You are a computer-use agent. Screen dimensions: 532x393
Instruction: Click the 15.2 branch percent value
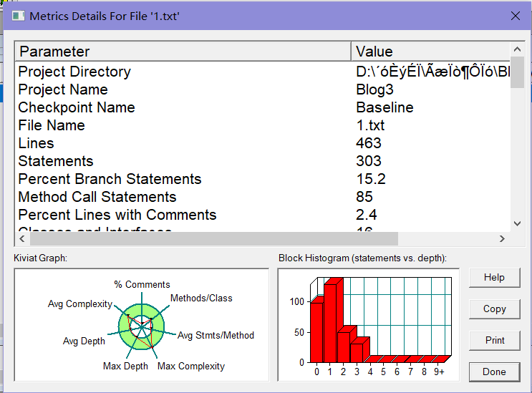(x=371, y=179)
